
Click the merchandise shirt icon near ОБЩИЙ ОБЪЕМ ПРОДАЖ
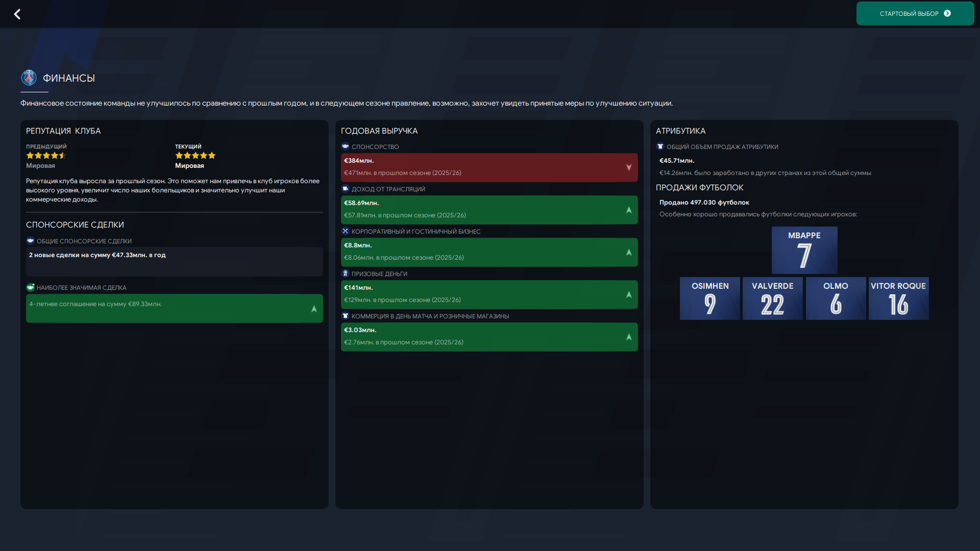tap(660, 146)
